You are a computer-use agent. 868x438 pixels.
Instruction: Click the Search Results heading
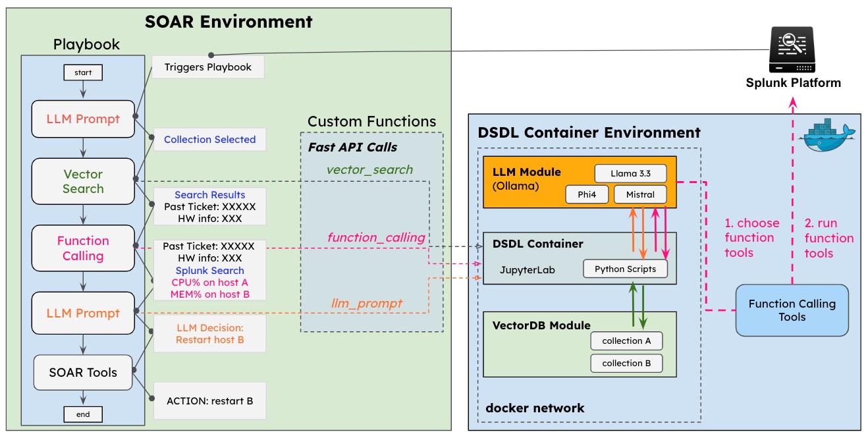(210, 194)
